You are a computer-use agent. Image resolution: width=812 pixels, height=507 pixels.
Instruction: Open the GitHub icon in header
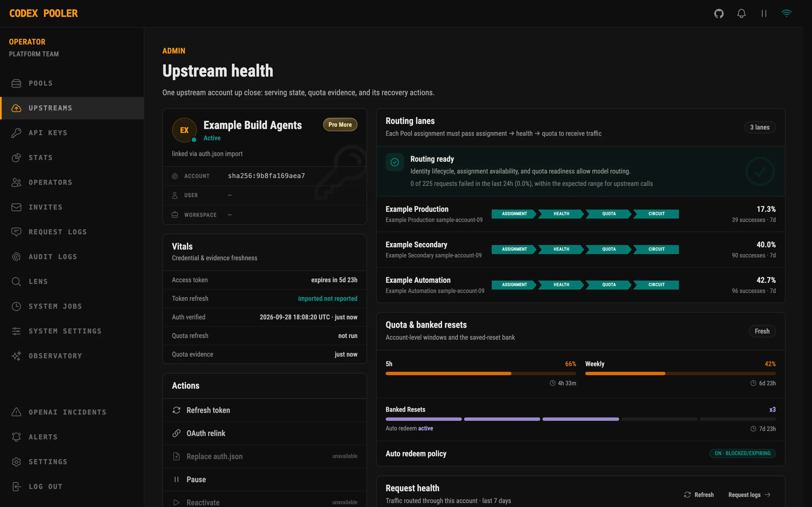(x=719, y=14)
